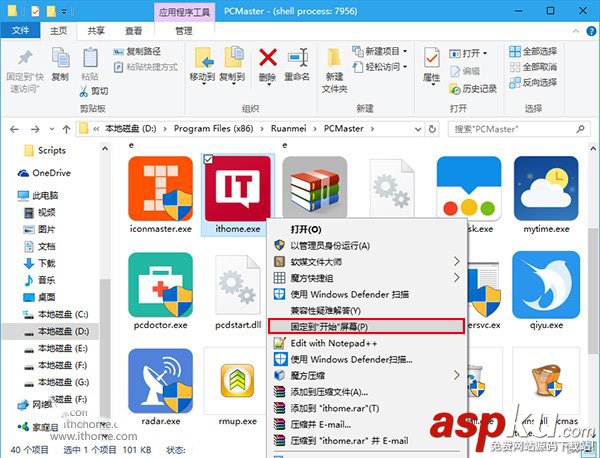Screen dimensions: 600x458
Task: Click the Select All ribbon button
Action: 533,51
